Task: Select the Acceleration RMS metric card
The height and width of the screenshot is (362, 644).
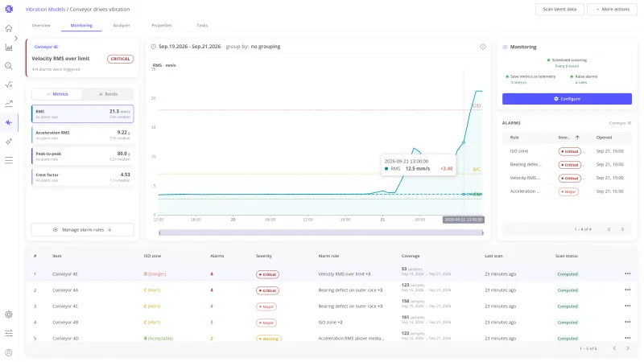Action: pyautogui.click(x=83, y=134)
